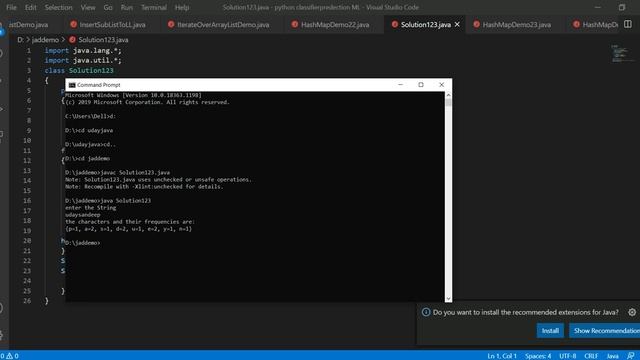Click Command Prompt scrollbar down arrow
This screenshot has width=640, height=360.
448,298
